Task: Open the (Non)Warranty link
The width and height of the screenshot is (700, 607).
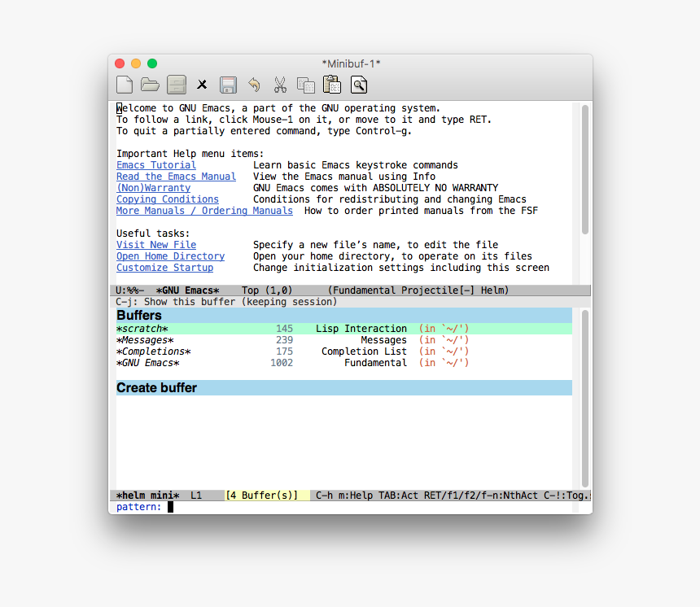Action: pyautogui.click(x=154, y=188)
